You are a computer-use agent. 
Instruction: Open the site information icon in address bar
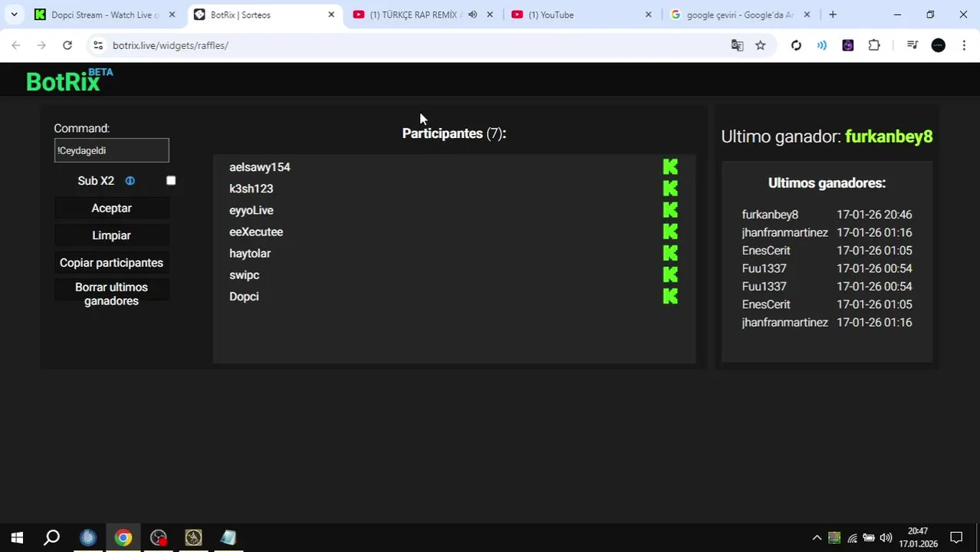[97, 45]
